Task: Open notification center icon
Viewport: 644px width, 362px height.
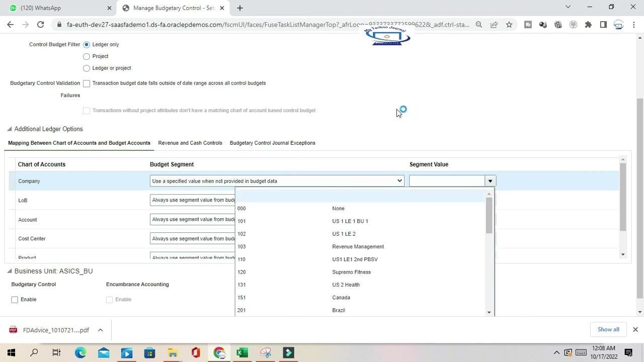Action: (x=628, y=352)
